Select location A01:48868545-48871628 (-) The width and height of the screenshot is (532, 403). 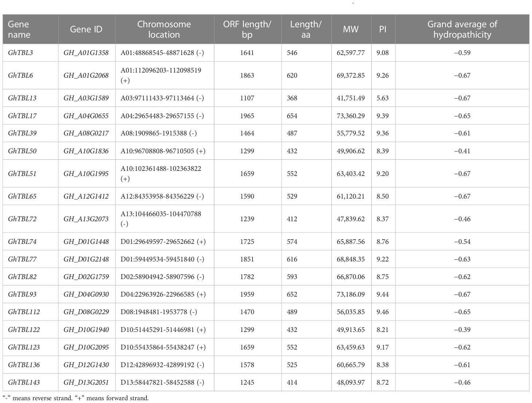coord(162,53)
